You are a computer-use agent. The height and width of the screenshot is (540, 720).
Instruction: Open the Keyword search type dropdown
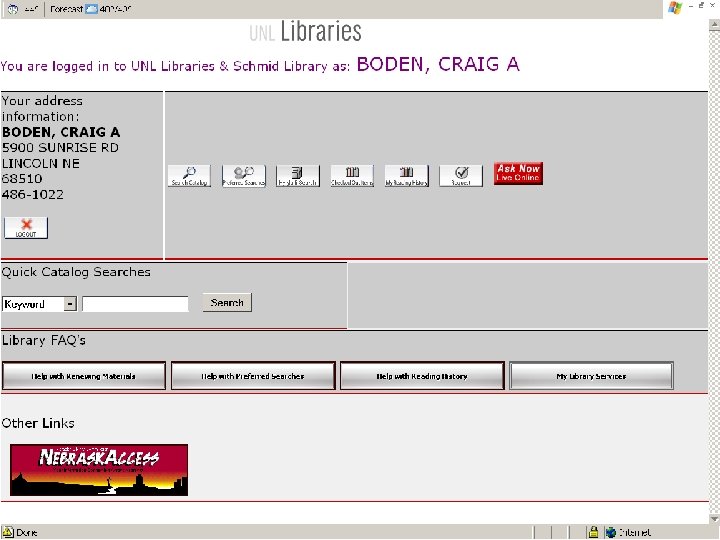pos(39,304)
